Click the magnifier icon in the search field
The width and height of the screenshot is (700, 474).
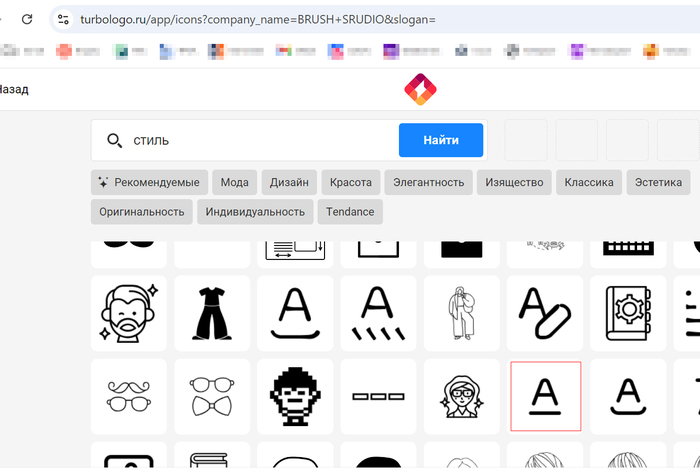coord(114,141)
